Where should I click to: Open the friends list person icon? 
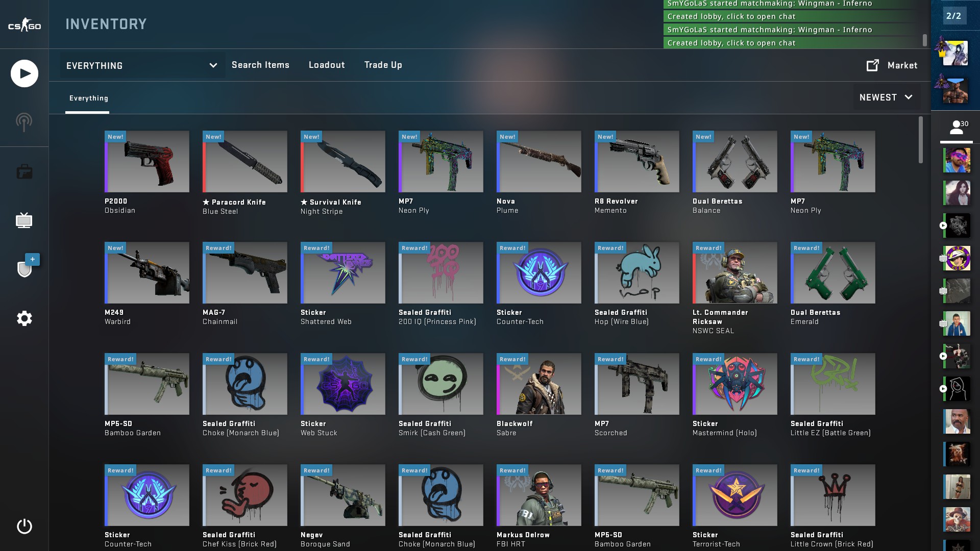click(957, 128)
